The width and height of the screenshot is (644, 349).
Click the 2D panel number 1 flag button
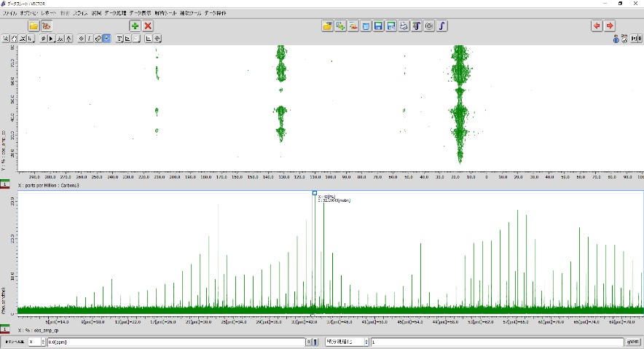click(5, 185)
